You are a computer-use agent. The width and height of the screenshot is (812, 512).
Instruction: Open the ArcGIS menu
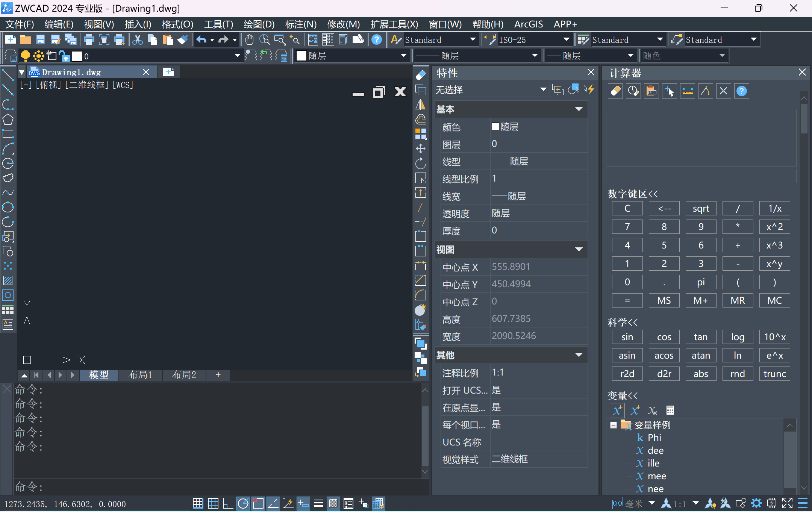point(529,24)
